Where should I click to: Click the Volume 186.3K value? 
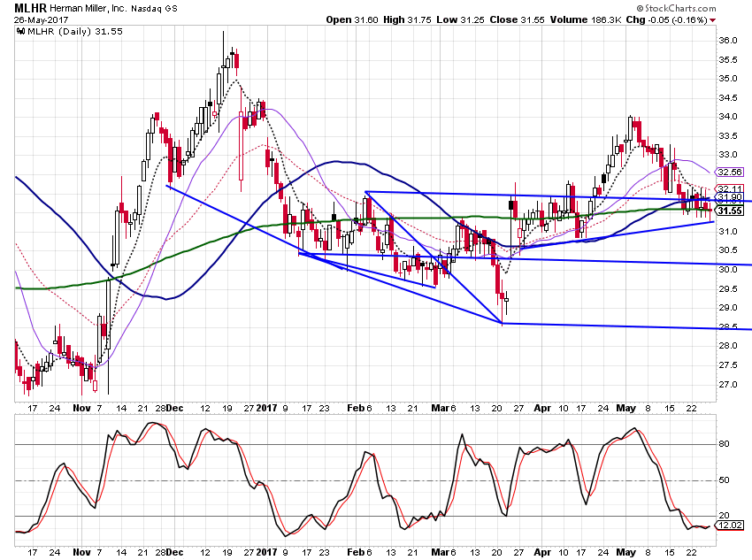coord(585,19)
